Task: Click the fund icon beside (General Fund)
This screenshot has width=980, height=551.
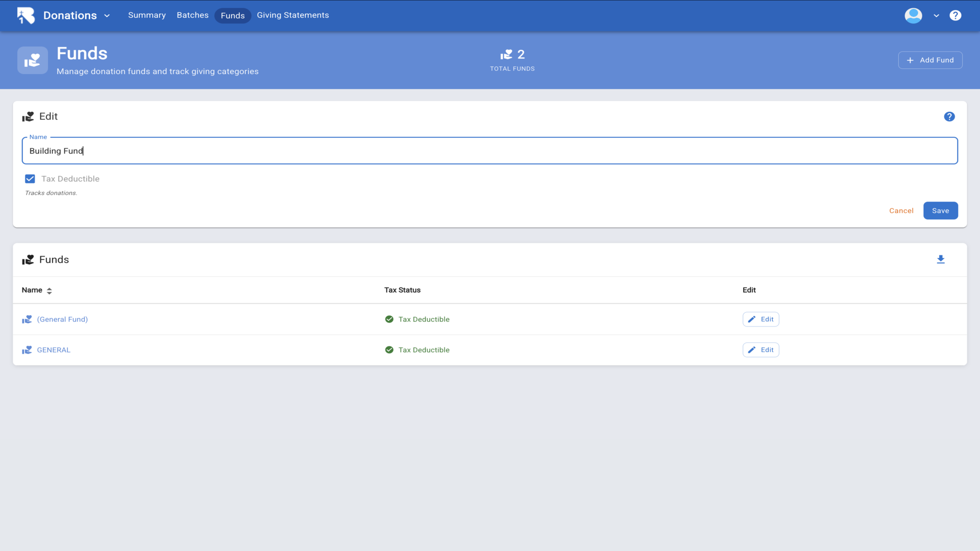Action: (27, 319)
